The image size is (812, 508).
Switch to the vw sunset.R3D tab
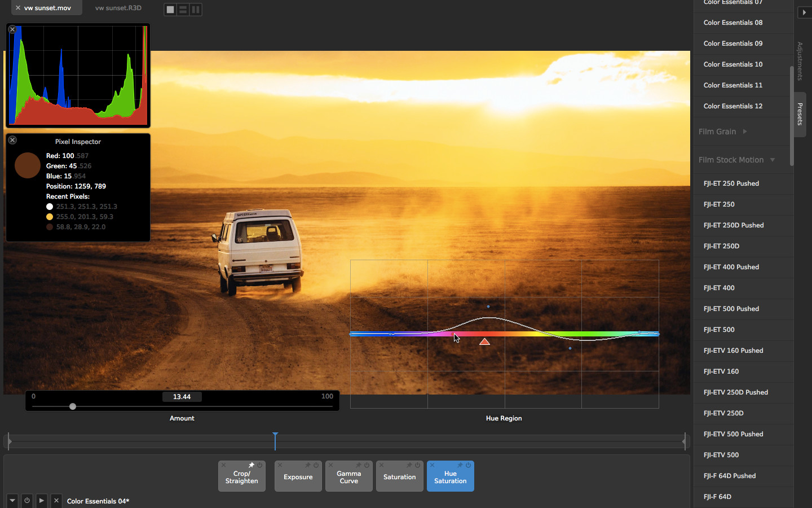click(x=118, y=8)
